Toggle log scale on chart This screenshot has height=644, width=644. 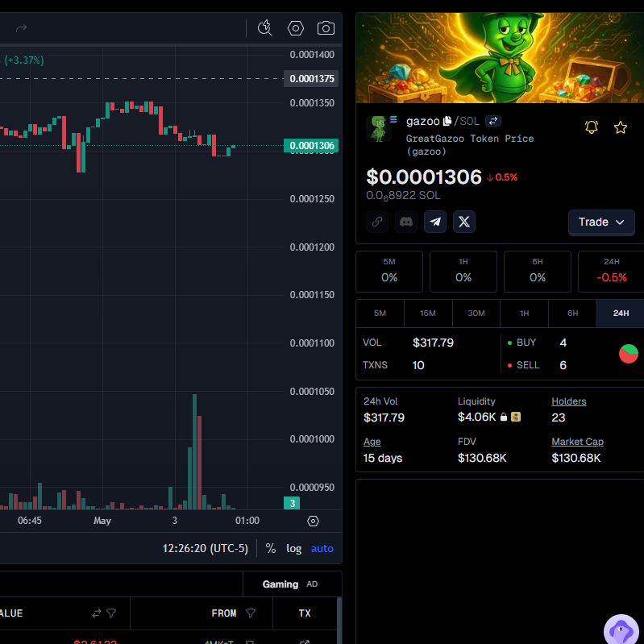(x=293, y=548)
